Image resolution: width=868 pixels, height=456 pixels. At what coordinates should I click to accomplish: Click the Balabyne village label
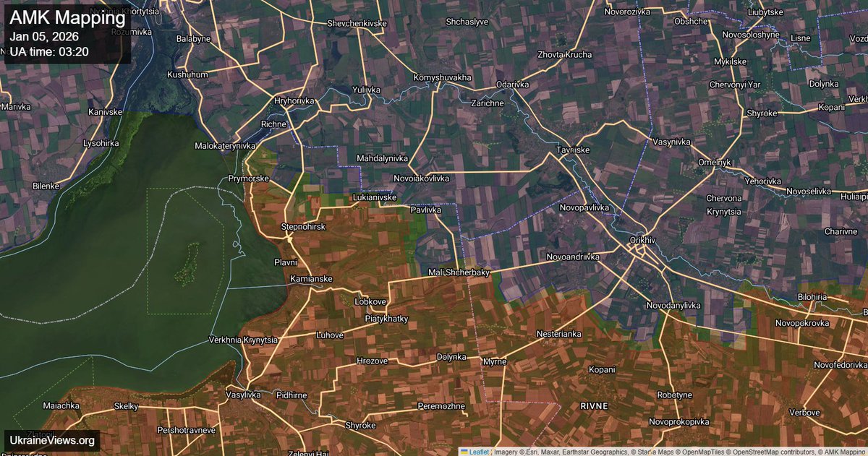[193, 38]
